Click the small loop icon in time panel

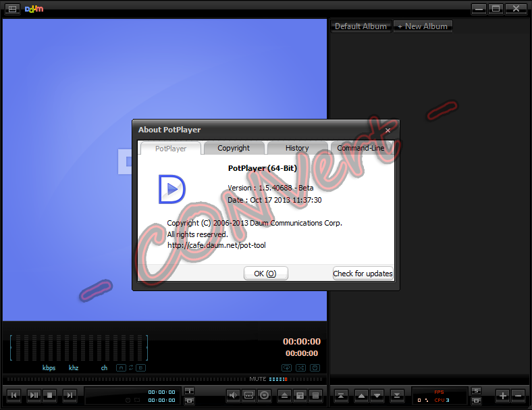[x=137, y=400]
